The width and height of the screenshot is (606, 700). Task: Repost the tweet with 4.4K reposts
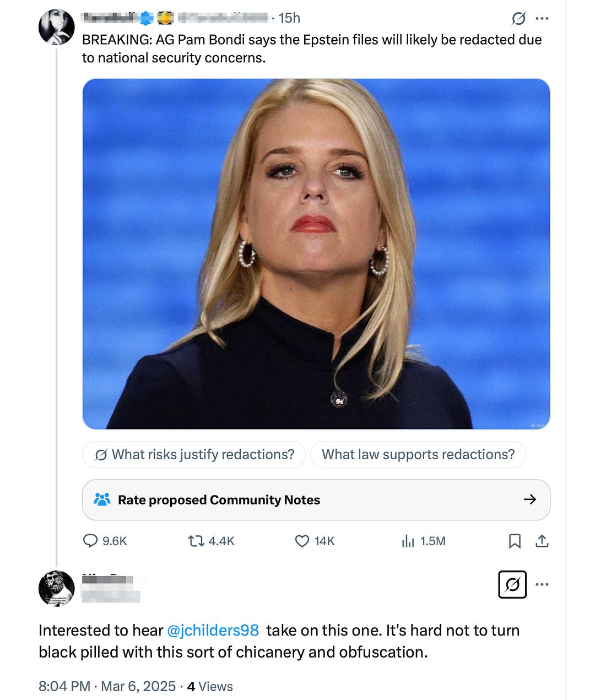pos(196,541)
